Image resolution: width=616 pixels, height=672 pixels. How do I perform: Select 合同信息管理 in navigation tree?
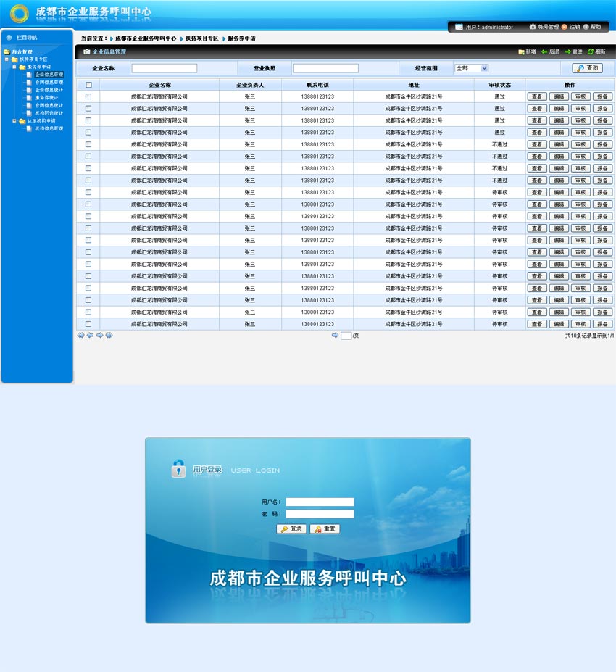click(x=49, y=83)
